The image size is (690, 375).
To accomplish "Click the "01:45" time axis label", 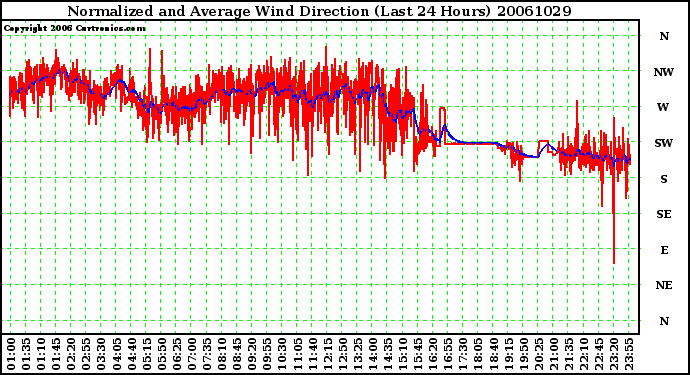I will tap(56, 354).
